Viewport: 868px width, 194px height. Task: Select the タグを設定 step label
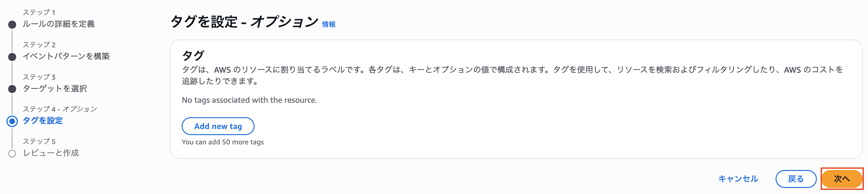point(42,121)
